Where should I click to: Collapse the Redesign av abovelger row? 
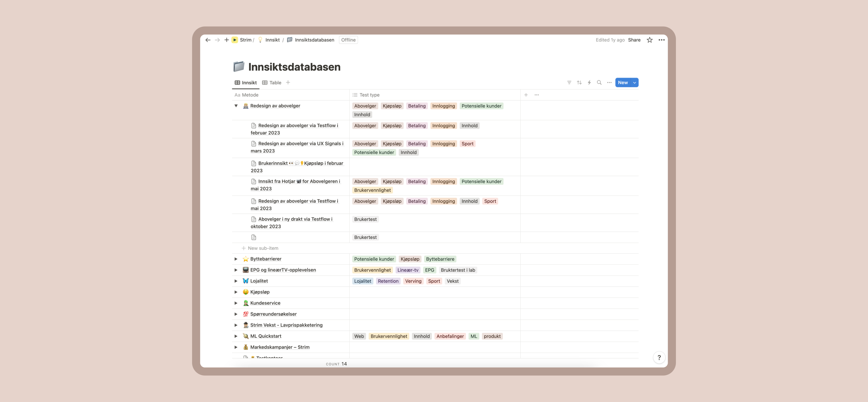[x=236, y=106]
